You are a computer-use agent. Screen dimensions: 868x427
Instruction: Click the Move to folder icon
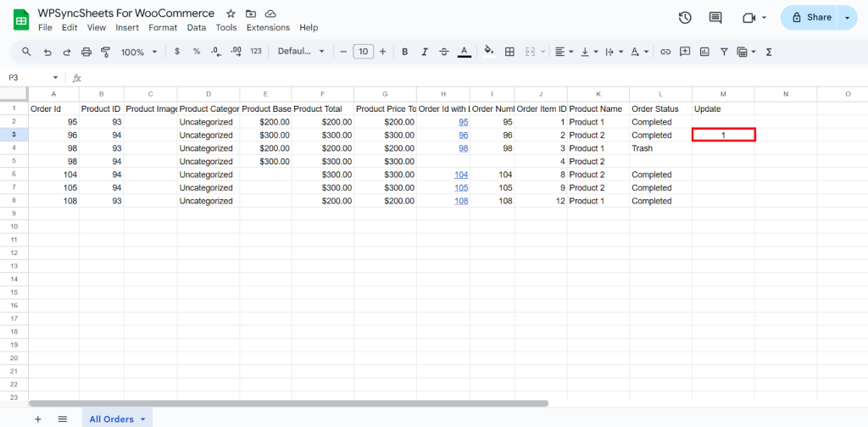(x=251, y=14)
